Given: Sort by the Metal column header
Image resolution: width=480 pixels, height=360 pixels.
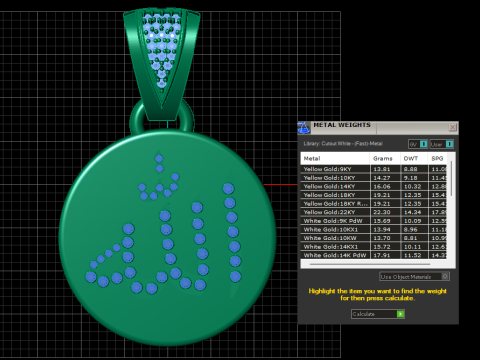Looking at the screenshot, I should point(335,158).
